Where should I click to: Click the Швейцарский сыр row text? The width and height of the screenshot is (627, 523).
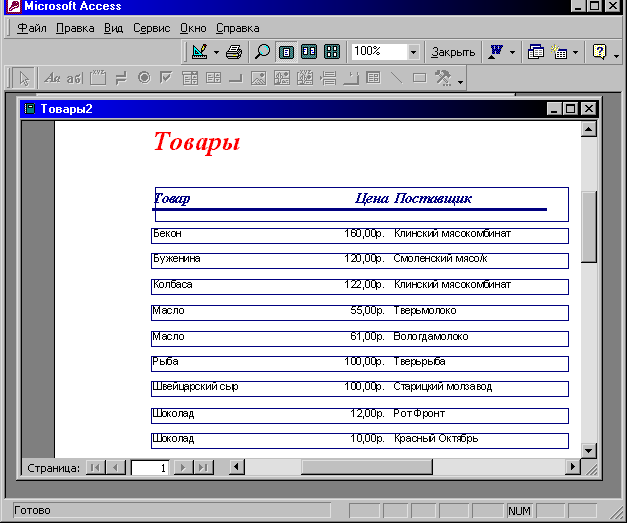[x=195, y=387]
